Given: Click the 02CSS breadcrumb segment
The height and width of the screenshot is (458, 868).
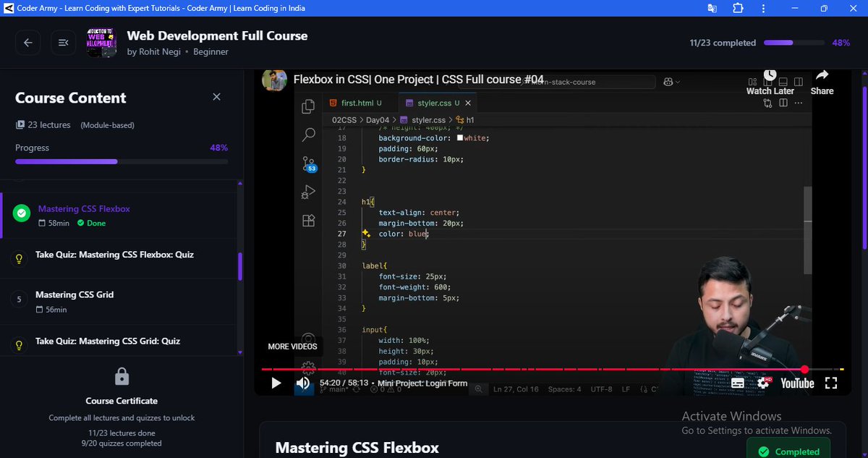Looking at the screenshot, I should point(346,120).
